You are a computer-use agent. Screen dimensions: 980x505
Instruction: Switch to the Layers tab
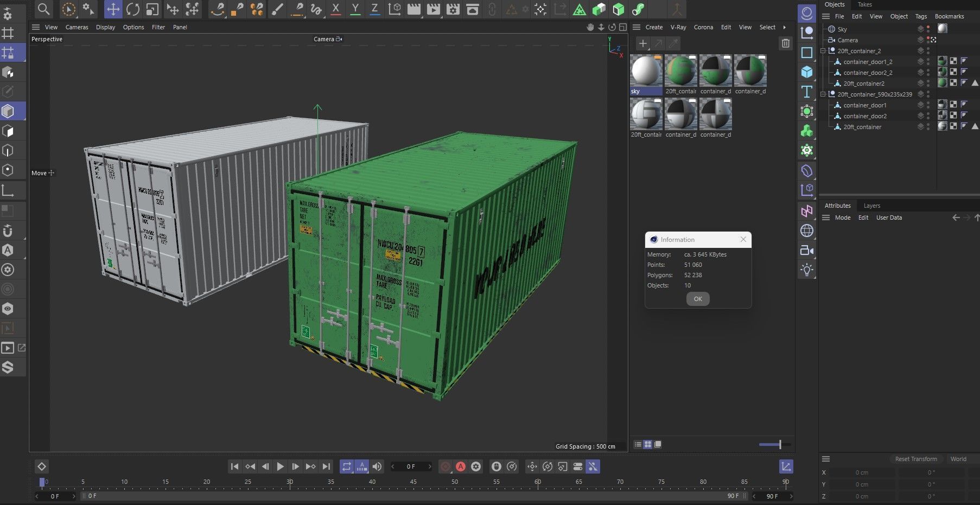pos(871,206)
